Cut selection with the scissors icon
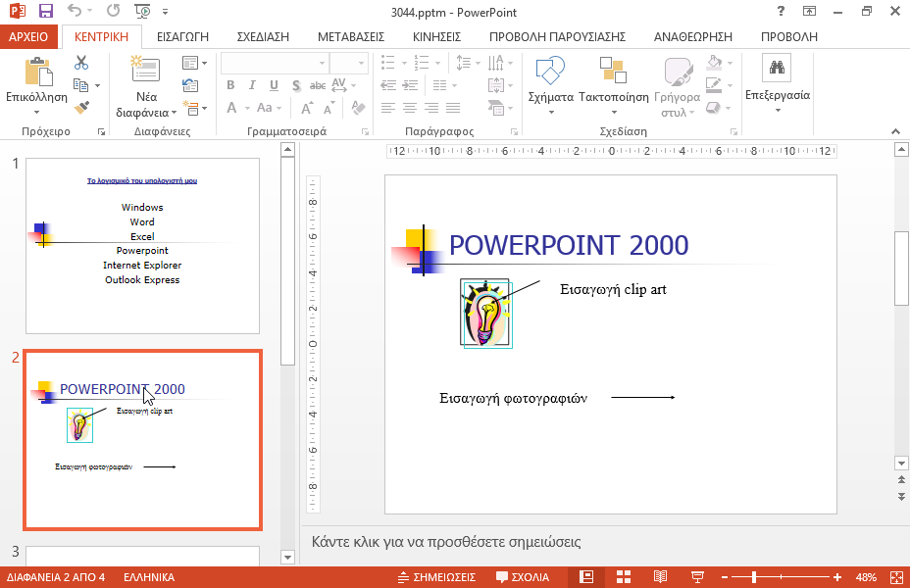 [81, 63]
